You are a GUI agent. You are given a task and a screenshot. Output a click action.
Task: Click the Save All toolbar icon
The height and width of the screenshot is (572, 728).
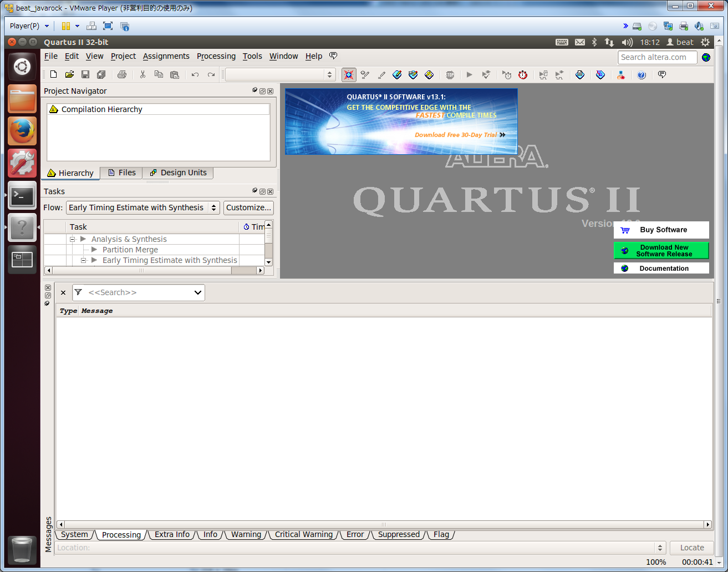click(x=101, y=74)
